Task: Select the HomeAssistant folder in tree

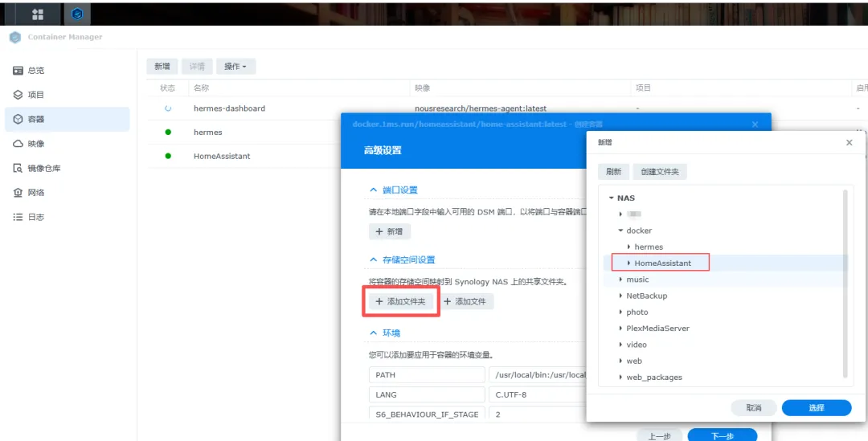Action: click(662, 263)
